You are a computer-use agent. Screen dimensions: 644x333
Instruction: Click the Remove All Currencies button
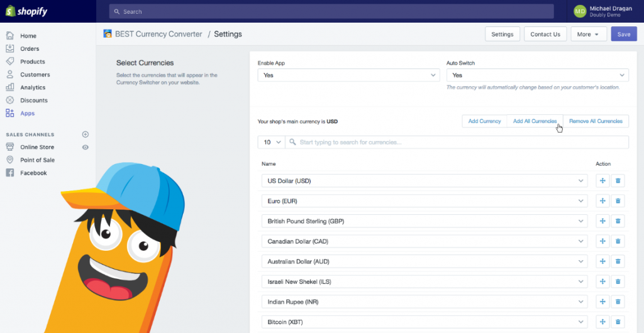[x=596, y=121]
